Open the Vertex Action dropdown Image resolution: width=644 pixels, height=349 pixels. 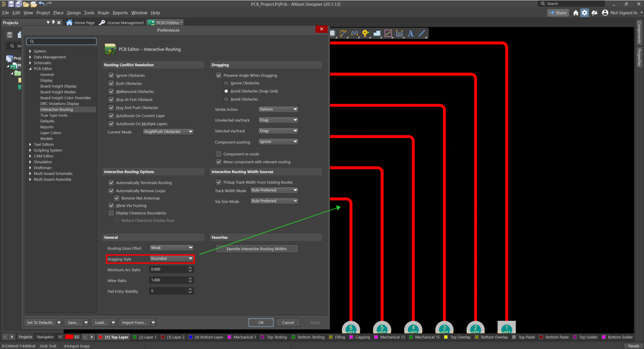278,109
